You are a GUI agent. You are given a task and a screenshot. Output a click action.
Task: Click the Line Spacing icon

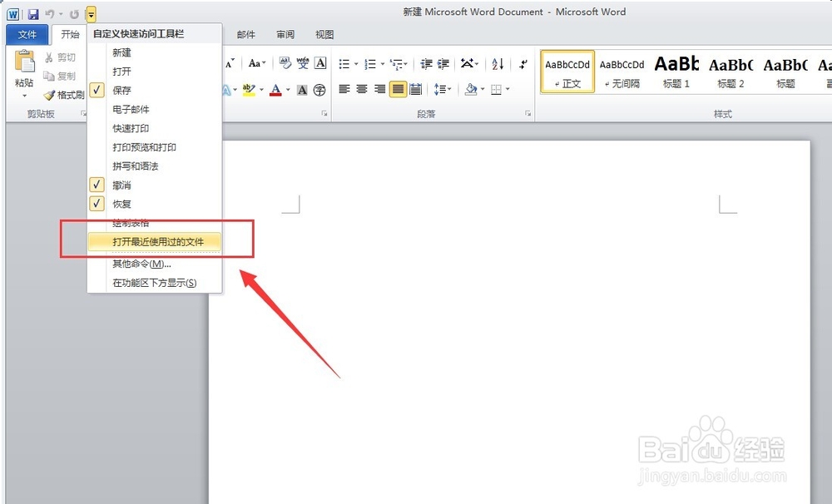[x=440, y=89]
